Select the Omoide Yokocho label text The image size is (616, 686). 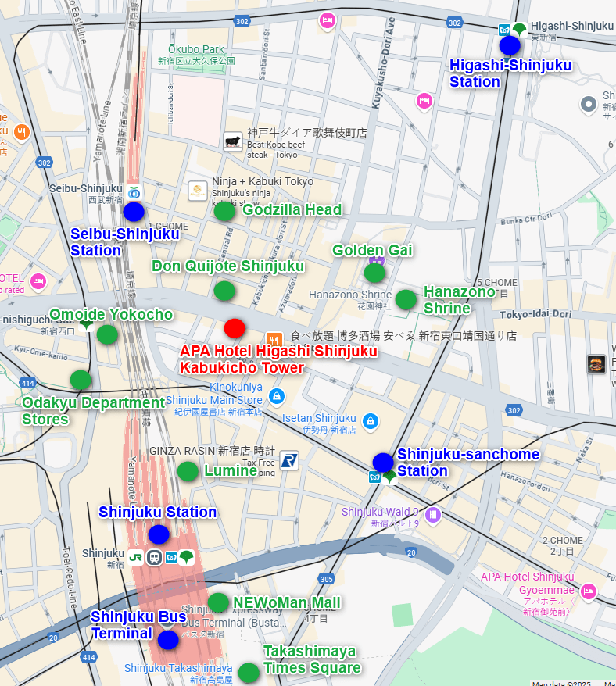coord(111,314)
